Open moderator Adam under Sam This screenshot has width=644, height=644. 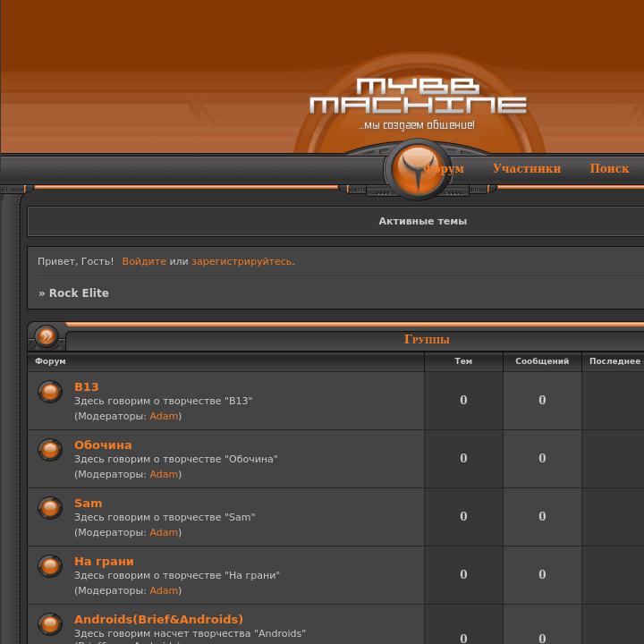(164, 532)
